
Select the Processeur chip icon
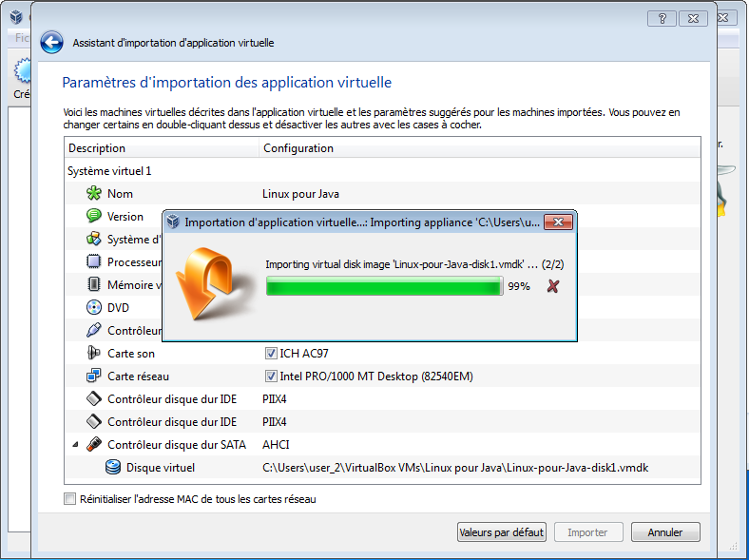(93, 261)
